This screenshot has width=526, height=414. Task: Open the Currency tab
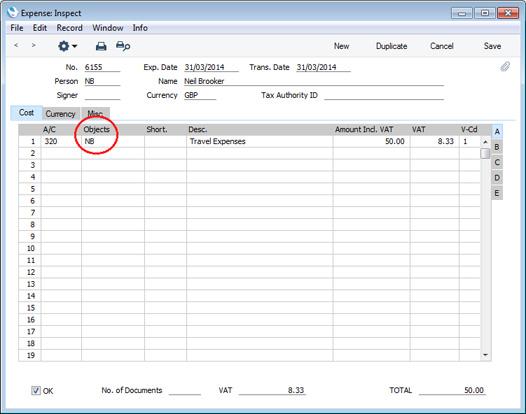coord(61,114)
